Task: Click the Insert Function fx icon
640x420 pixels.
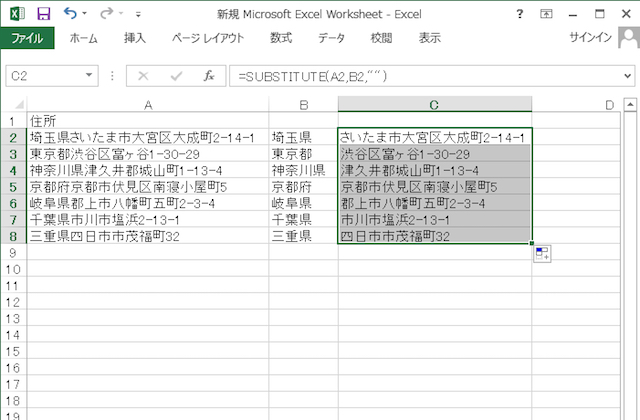Action: click(x=208, y=76)
